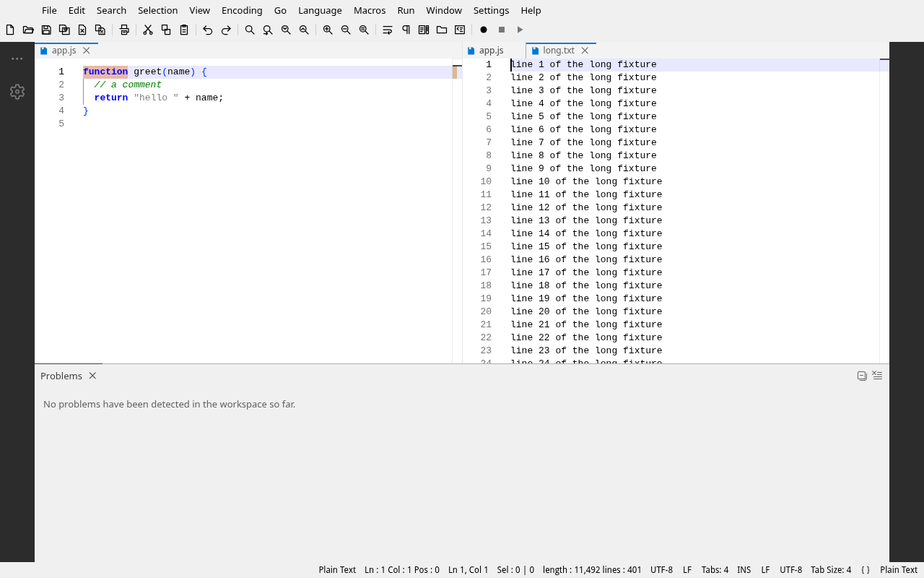The width and height of the screenshot is (924, 578).
Task: Click the Print toolbar icon
Action: (x=124, y=30)
